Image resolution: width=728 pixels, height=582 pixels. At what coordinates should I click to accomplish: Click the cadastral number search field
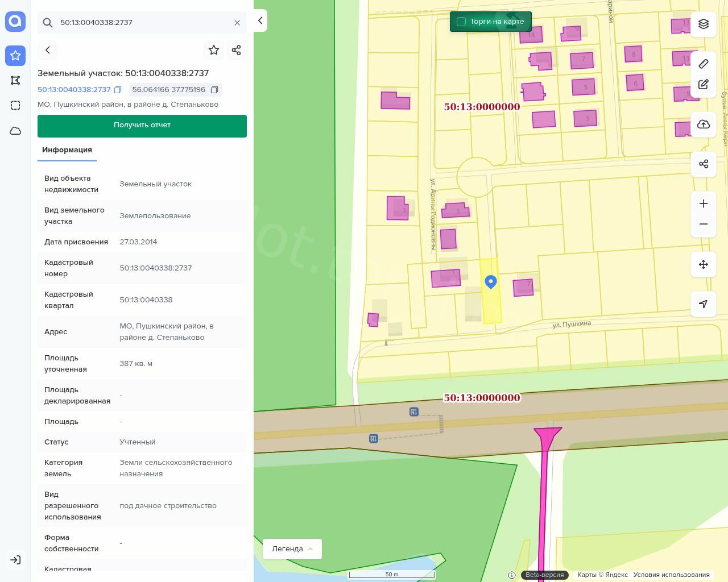[x=142, y=23]
